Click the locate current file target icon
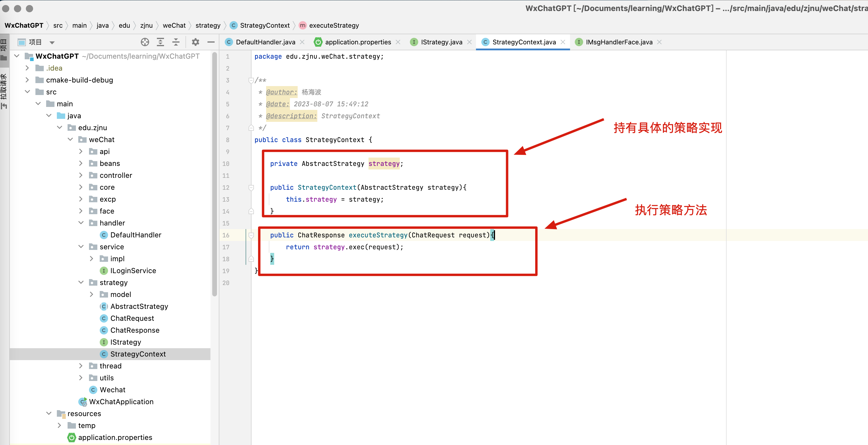The width and height of the screenshot is (868, 445). tap(145, 42)
